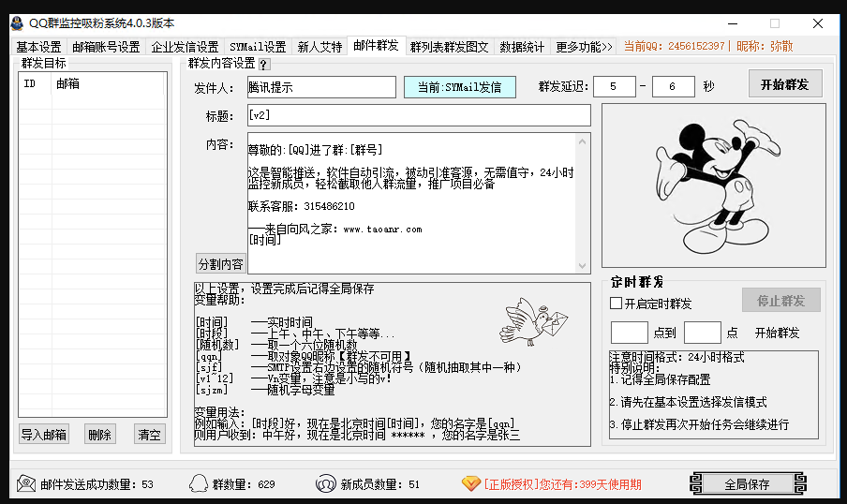
Task: Click the 昵称: 弥散 text
Action: [765, 46]
